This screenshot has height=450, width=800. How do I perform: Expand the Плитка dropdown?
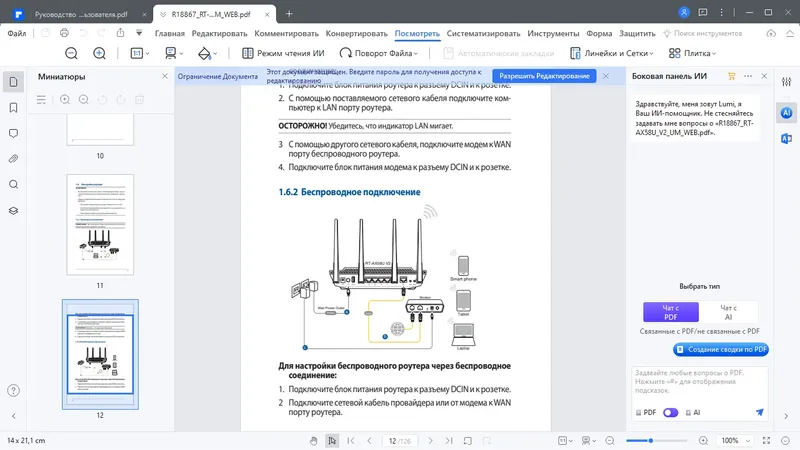pyautogui.click(x=714, y=54)
